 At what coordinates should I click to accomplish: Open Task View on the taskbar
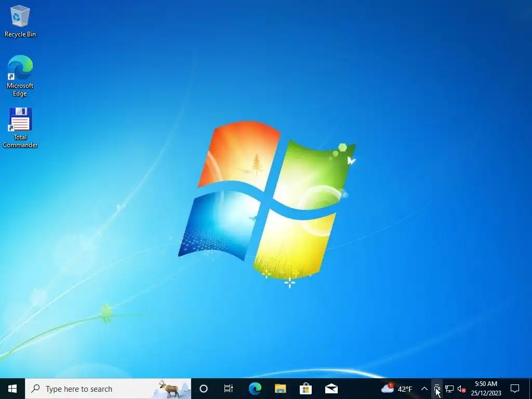coord(229,389)
